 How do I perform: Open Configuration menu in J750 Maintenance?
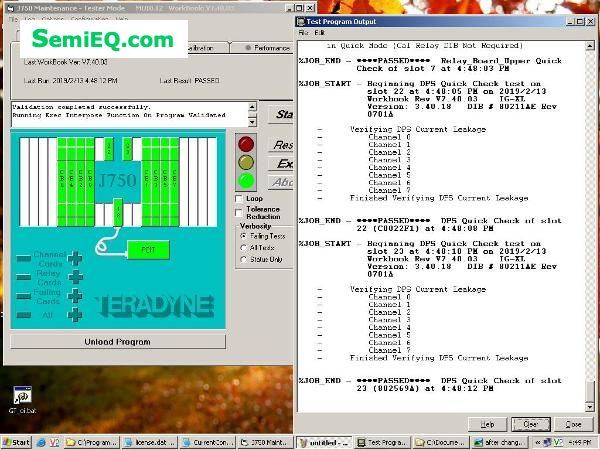point(90,18)
